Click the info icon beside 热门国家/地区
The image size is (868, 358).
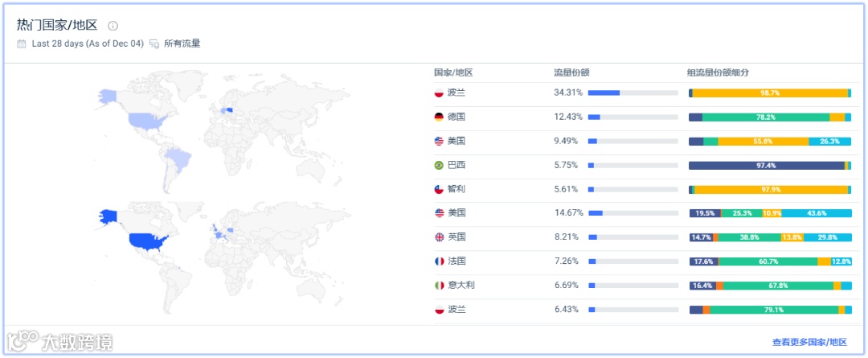(x=113, y=26)
